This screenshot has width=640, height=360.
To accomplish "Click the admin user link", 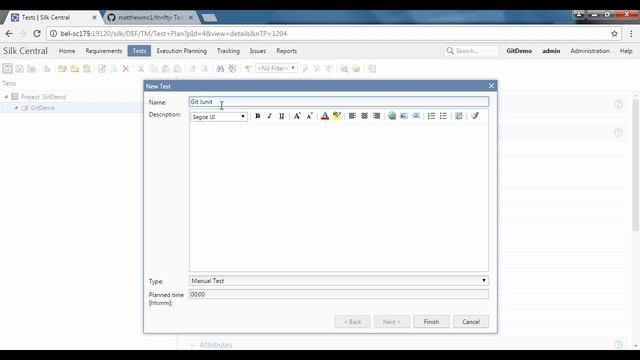I will pyautogui.click(x=551, y=51).
